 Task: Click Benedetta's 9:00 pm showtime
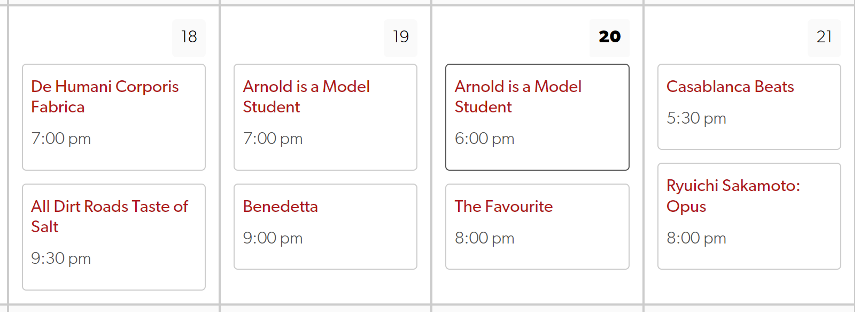273,238
